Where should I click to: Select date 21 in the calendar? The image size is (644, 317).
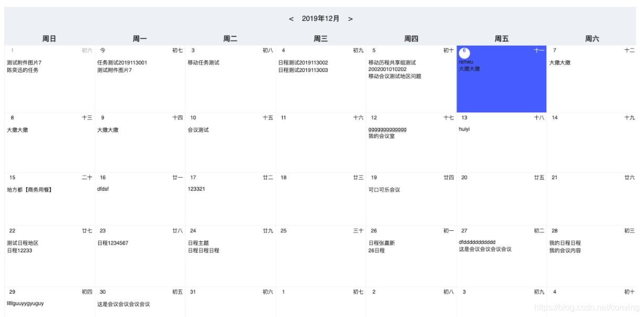(x=554, y=178)
